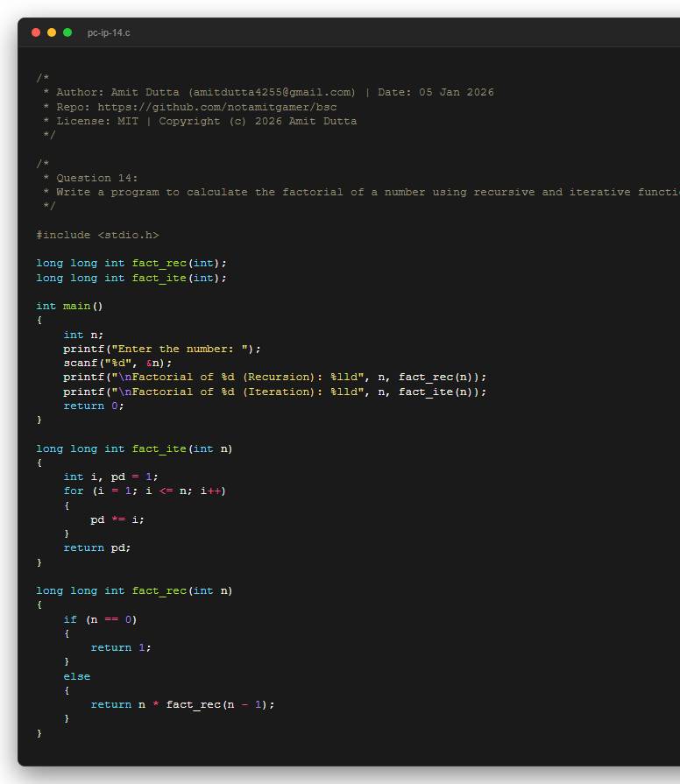The height and width of the screenshot is (784, 680).
Task: Click the fact_rec(int); prototype declaration
Action: point(131,263)
